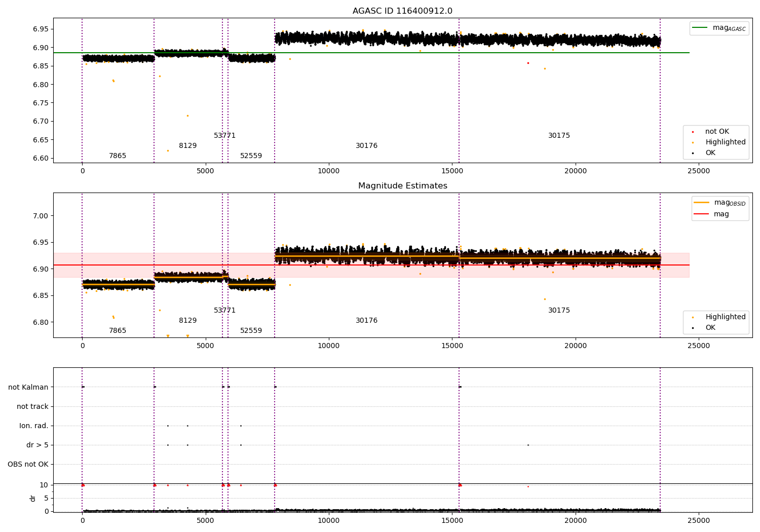This screenshot has width=760, height=532.
Task: Click y-tick 6.75 on the top plot
Action: pos(41,103)
